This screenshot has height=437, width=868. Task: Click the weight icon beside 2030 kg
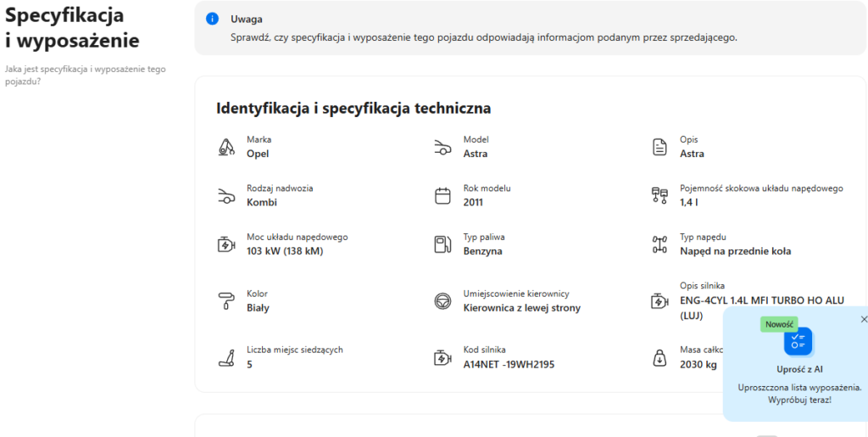(659, 357)
